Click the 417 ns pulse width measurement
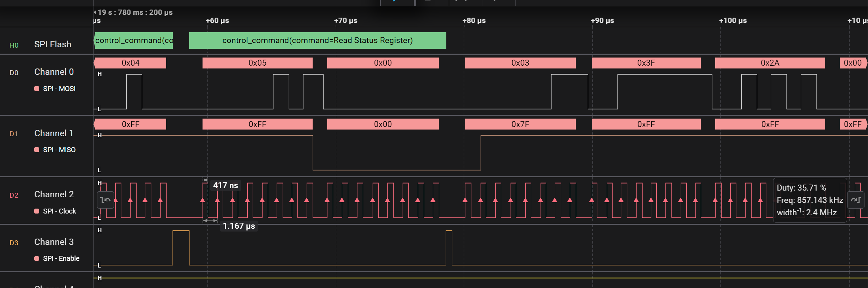Viewport: 868px width, 288px height. [x=225, y=185]
